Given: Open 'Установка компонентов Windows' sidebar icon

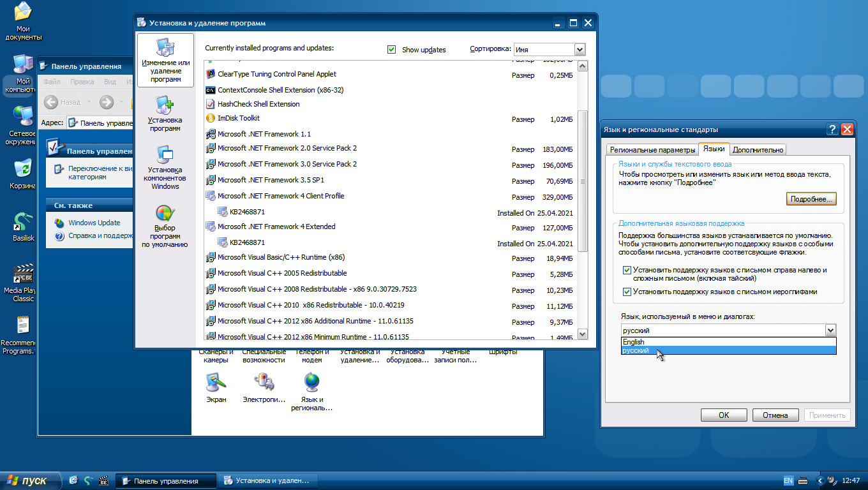Looking at the screenshot, I should pos(165,167).
